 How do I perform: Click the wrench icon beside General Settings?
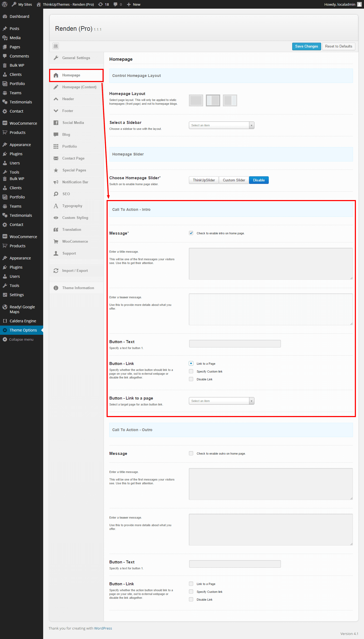(56, 58)
